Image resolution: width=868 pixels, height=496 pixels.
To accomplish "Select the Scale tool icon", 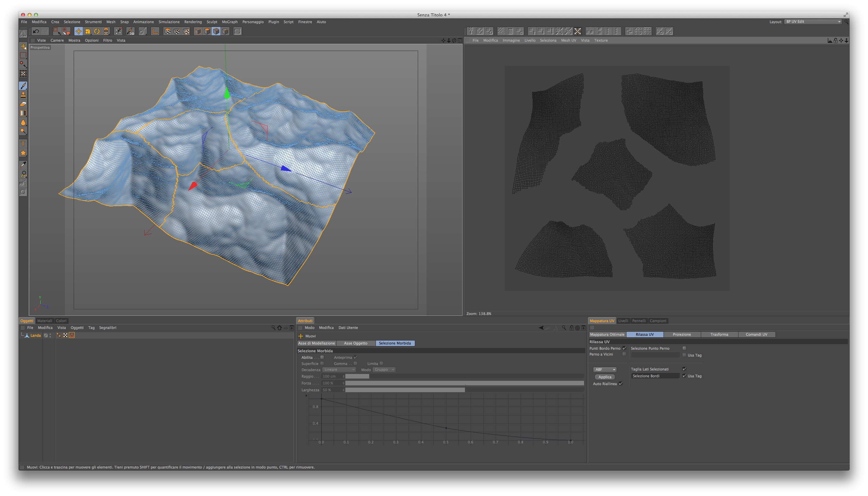I will (x=88, y=31).
